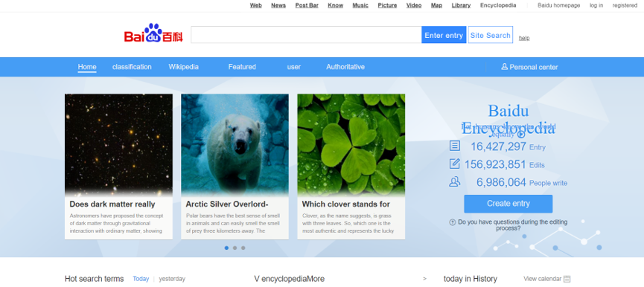The image size is (644, 287).
Task: Open the View calendar icon
Action: (x=567, y=279)
